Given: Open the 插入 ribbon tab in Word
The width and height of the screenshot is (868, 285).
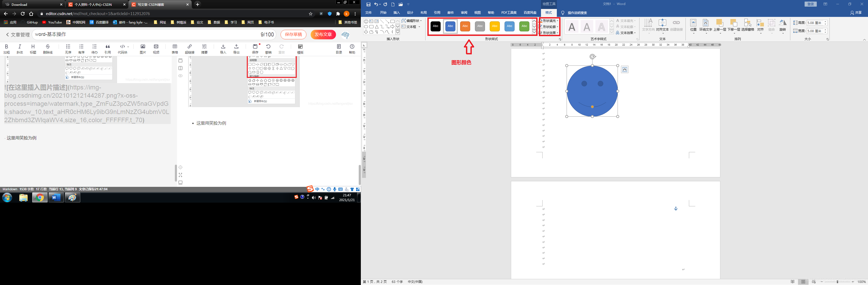Looking at the screenshot, I should 396,13.
